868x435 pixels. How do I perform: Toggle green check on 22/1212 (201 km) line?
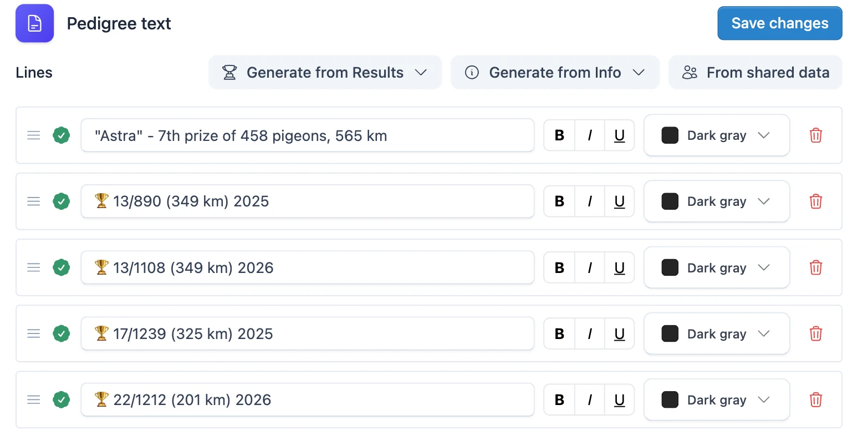click(61, 400)
